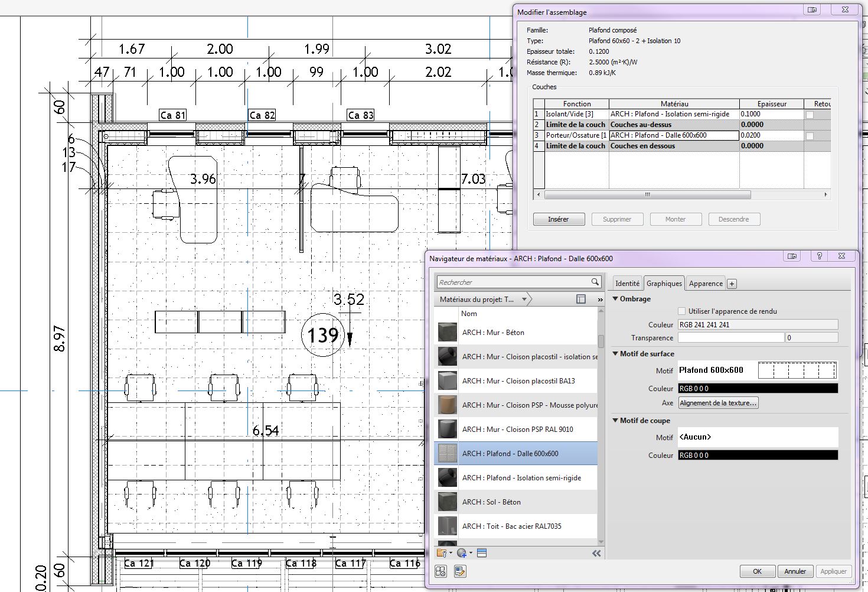Screen dimensions: 868x592
Task: Toggle the library panel display icon
Action: [581, 299]
